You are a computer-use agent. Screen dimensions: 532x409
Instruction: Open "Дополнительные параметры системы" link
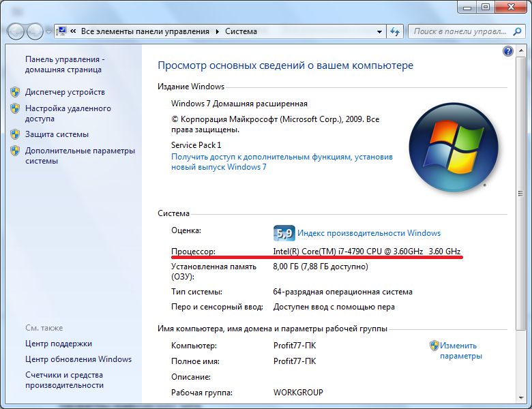pyautogui.click(x=80, y=156)
